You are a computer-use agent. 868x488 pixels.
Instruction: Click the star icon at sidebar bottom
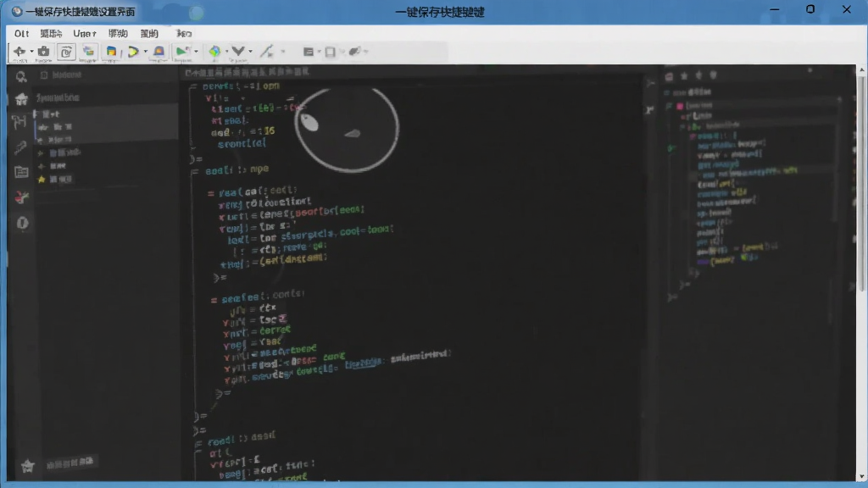point(27,467)
